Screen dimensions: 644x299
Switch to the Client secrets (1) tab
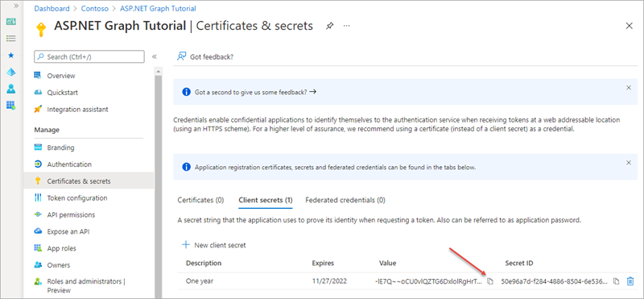coord(266,201)
